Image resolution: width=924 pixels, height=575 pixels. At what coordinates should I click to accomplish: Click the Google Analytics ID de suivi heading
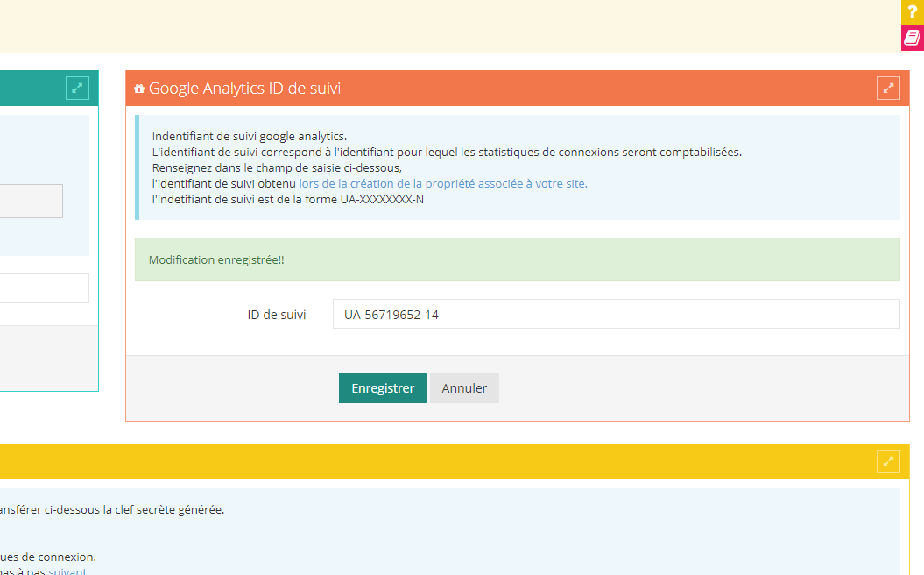pos(244,89)
